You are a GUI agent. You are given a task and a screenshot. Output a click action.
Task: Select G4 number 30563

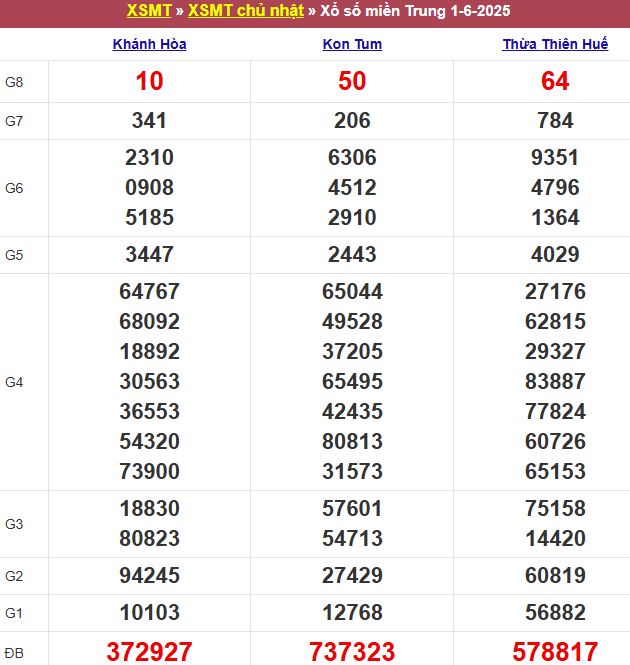coord(149,381)
